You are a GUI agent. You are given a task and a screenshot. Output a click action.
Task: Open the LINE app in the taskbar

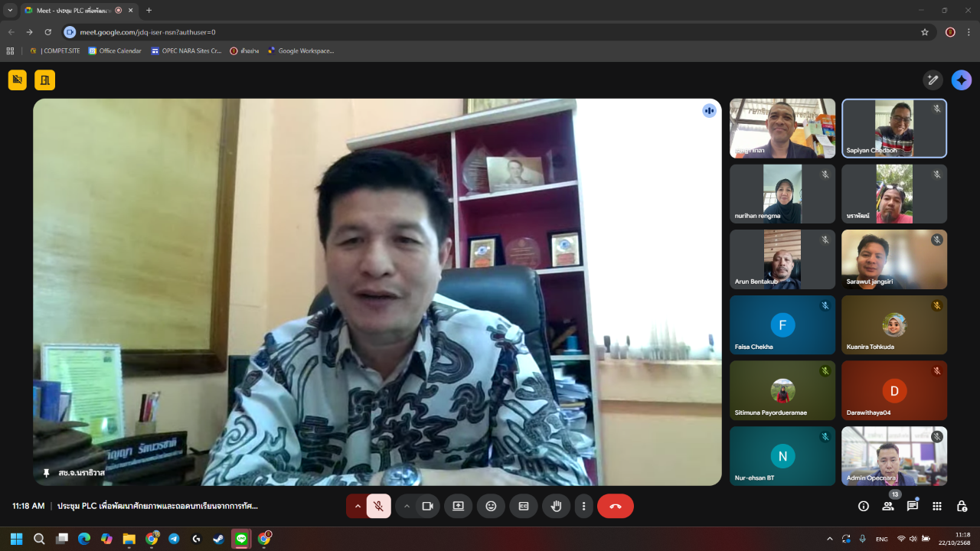point(241,539)
